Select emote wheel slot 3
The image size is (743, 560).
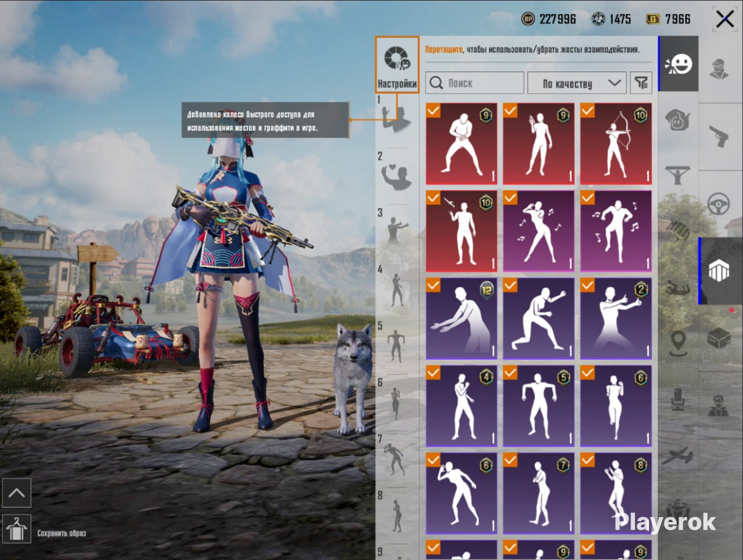[397, 232]
